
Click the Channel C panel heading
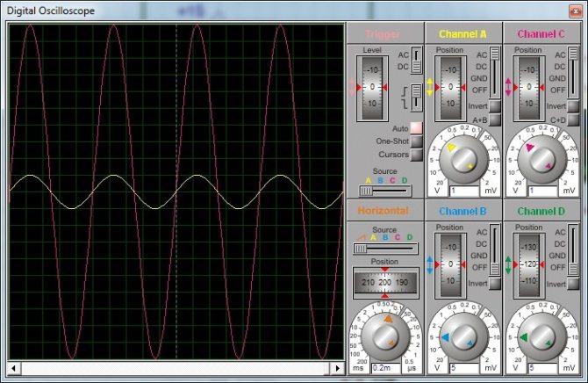pyautogui.click(x=541, y=34)
